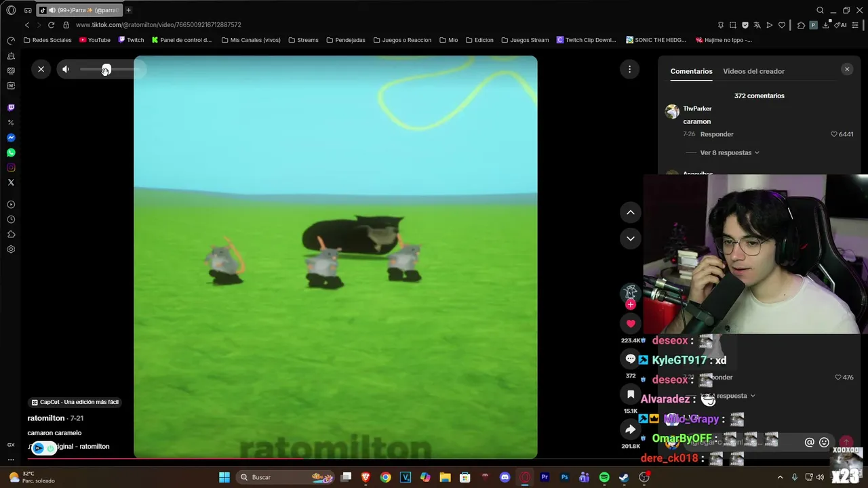
Task: Open a new browser tab
Action: point(128,10)
